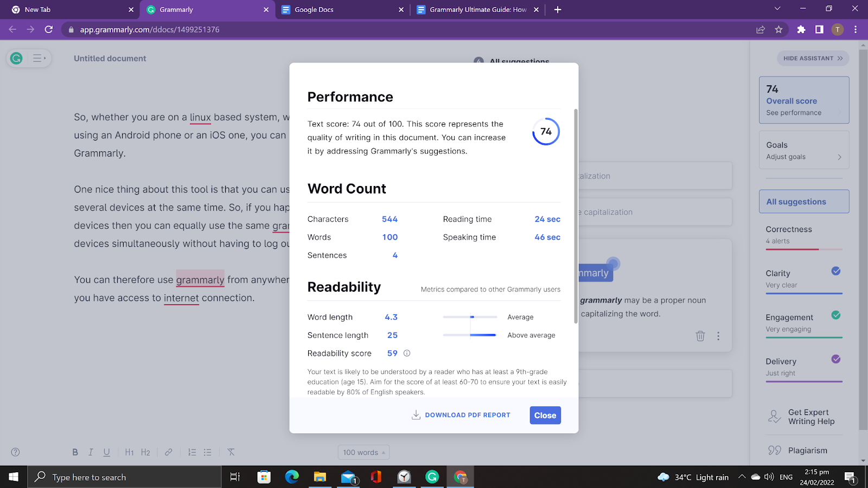Image resolution: width=868 pixels, height=488 pixels.
Task: Share this page via the share icon
Action: [761, 30]
